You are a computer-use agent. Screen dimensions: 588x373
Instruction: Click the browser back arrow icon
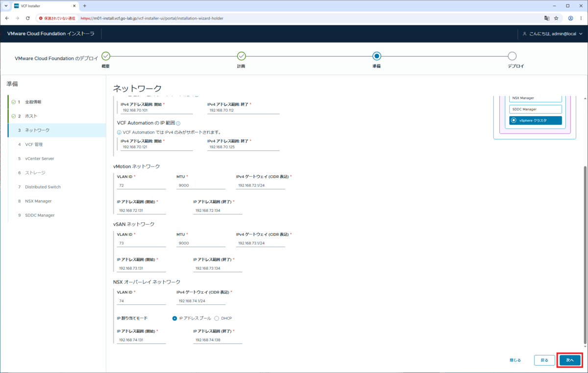pyautogui.click(x=7, y=18)
